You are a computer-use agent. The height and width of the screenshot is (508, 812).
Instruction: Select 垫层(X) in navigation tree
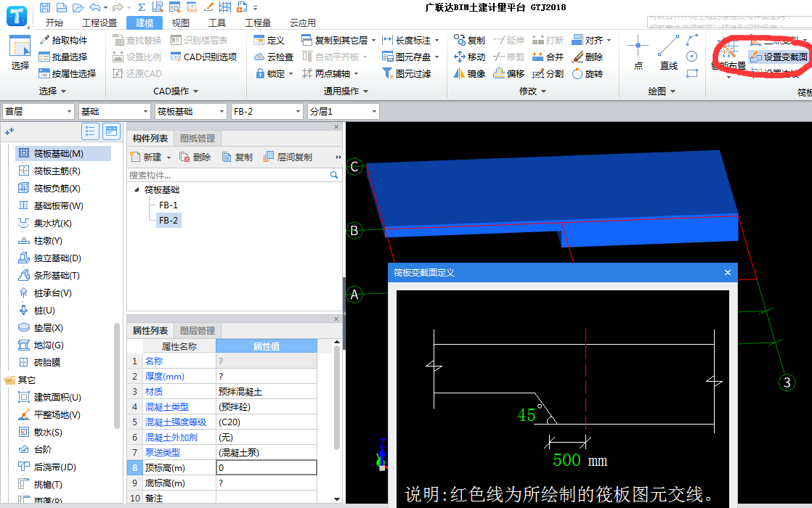click(48, 327)
